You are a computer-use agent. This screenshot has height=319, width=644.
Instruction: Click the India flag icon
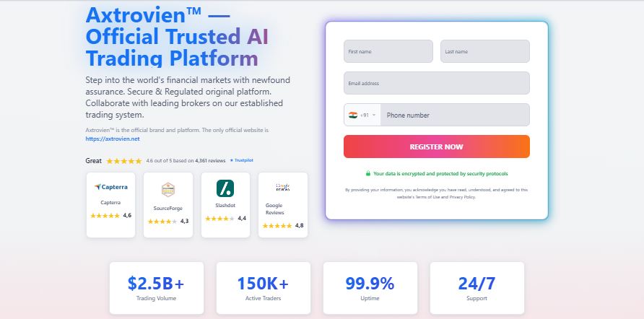coord(353,115)
